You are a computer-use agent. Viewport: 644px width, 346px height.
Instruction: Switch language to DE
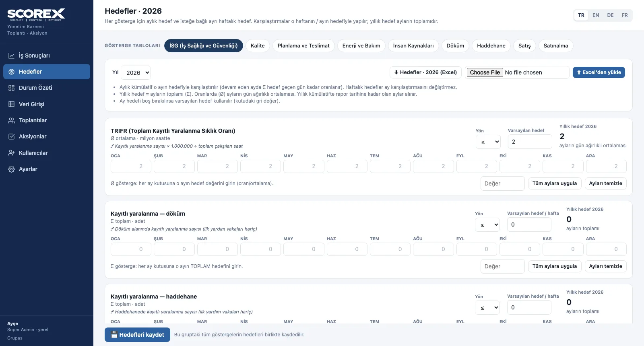click(611, 15)
